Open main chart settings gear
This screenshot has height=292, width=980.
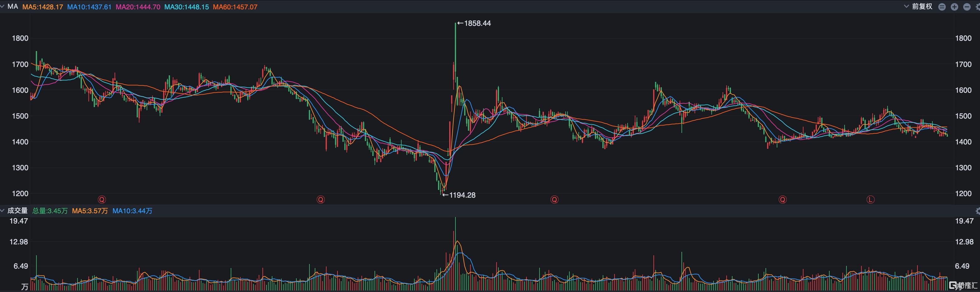click(978, 7)
